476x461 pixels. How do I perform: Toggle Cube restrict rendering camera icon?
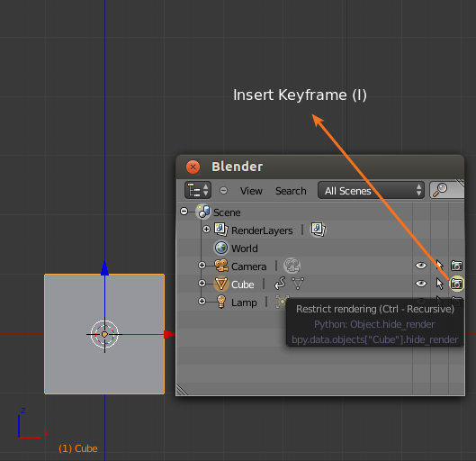click(x=456, y=284)
